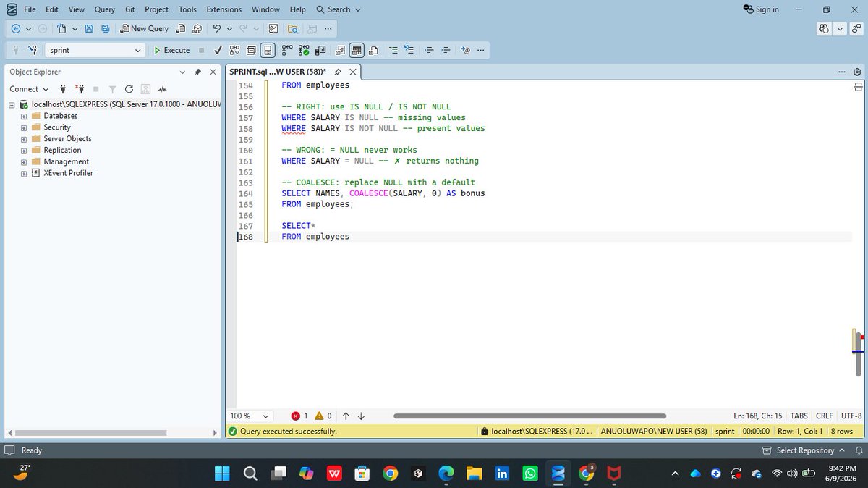
Task: Click Connect Object Explorer plug icon
Action: coord(63,89)
